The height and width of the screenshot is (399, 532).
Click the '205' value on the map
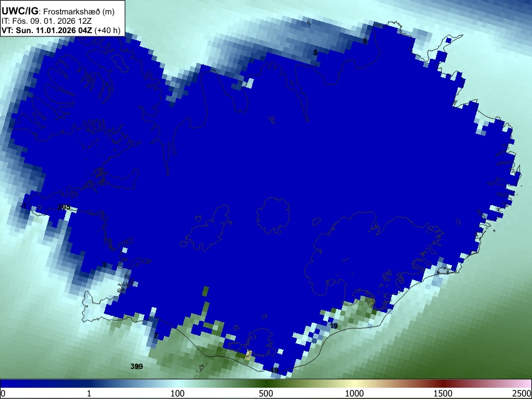(64, 207)
